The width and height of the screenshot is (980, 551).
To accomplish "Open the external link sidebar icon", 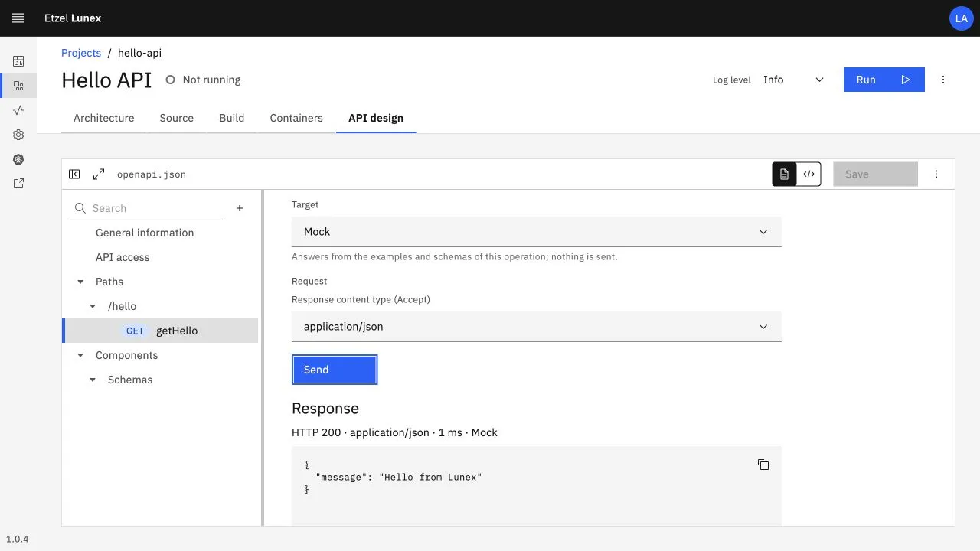I will (x=18, y=184).
